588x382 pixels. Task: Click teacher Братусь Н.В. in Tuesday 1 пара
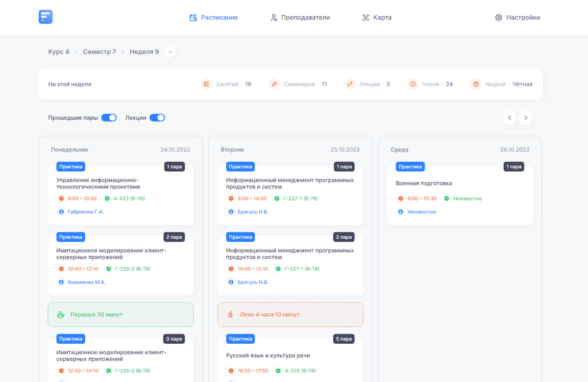[252, 212]
